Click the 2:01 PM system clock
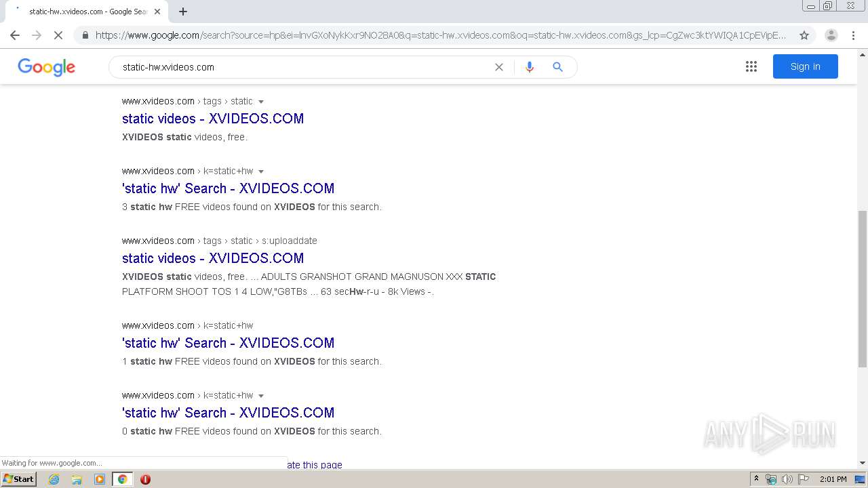Viewport: 868px width, 488px height. click(x=833, y=479)
